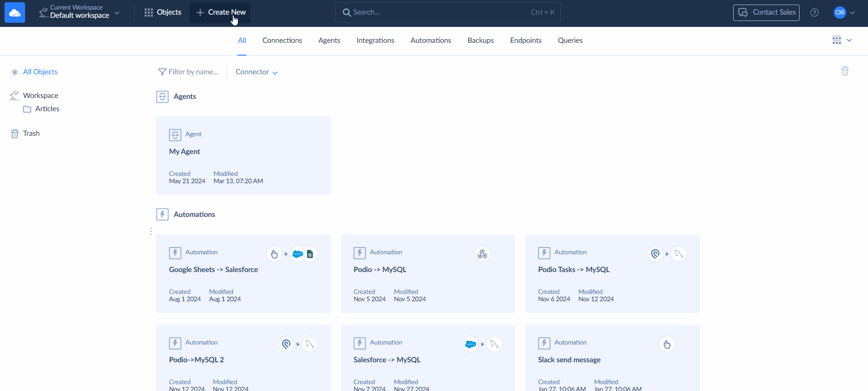
Task: Focus the Filter by name field
Action: coord(193,72)
